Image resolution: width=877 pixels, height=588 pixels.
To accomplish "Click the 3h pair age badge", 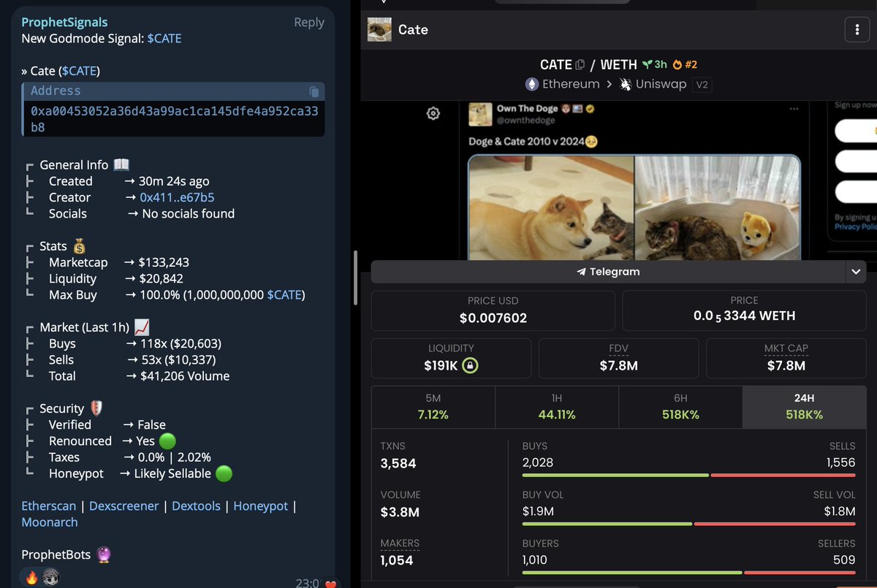I will click(655, 64).
